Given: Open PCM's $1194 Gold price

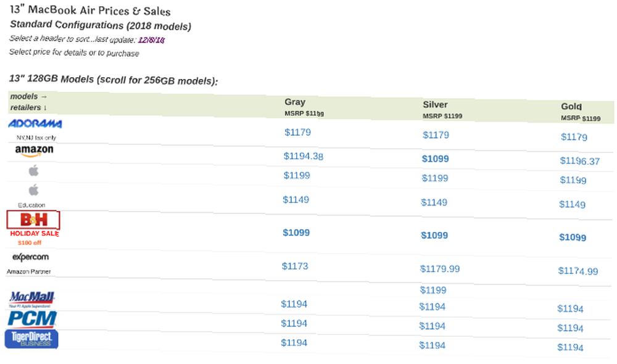Looking at the screenshot, I should coord(571,328).
